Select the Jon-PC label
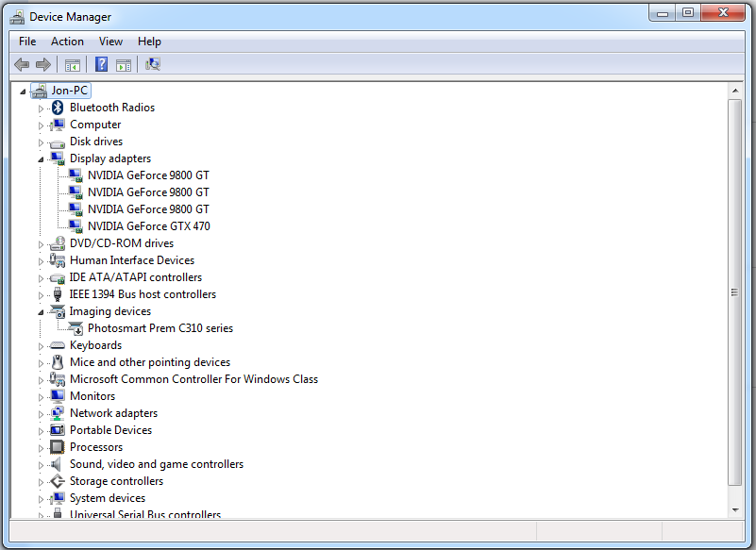The image size is (756, 550). pos(70,91)
